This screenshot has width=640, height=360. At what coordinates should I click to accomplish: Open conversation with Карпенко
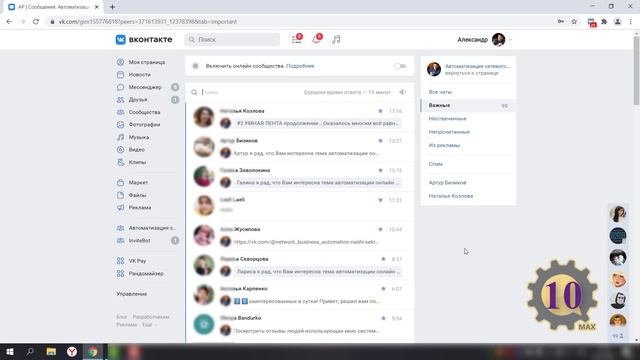pos(300,295)
